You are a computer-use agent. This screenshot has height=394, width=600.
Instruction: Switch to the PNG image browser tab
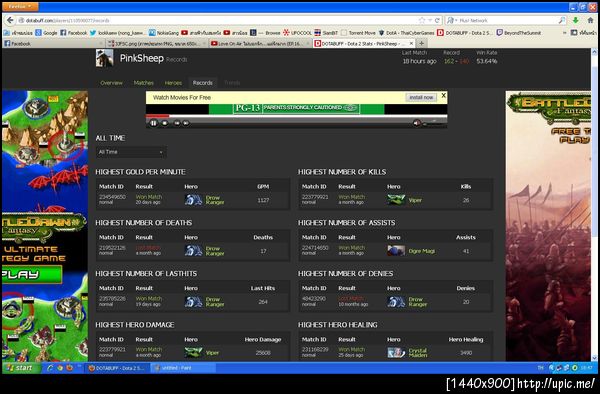[156, 44]
